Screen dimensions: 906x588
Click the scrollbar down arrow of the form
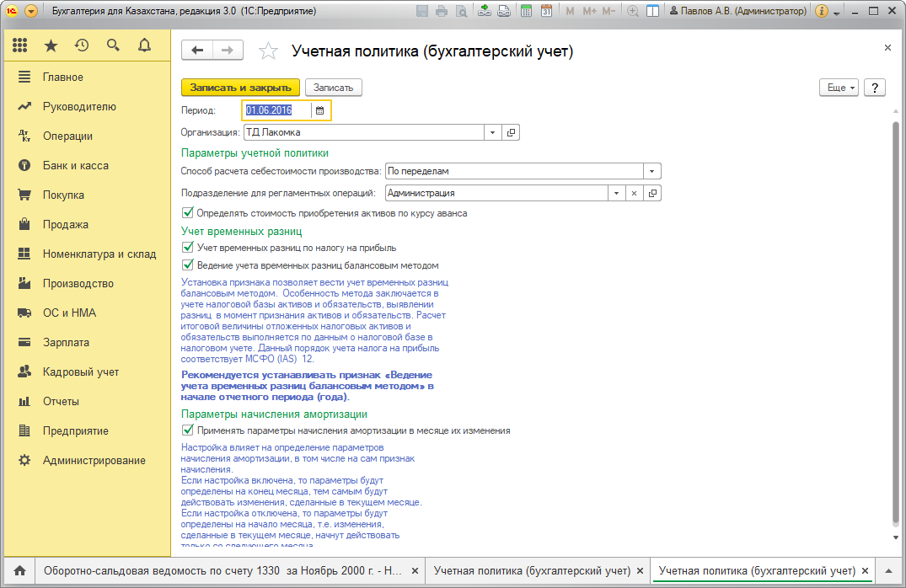pyautogui.click(x=896, y=537)
